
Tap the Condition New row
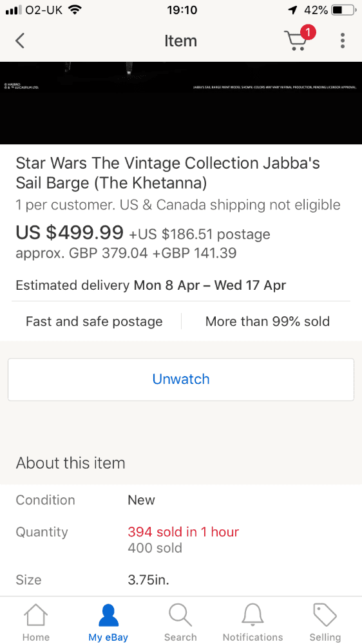pos(181,500)
